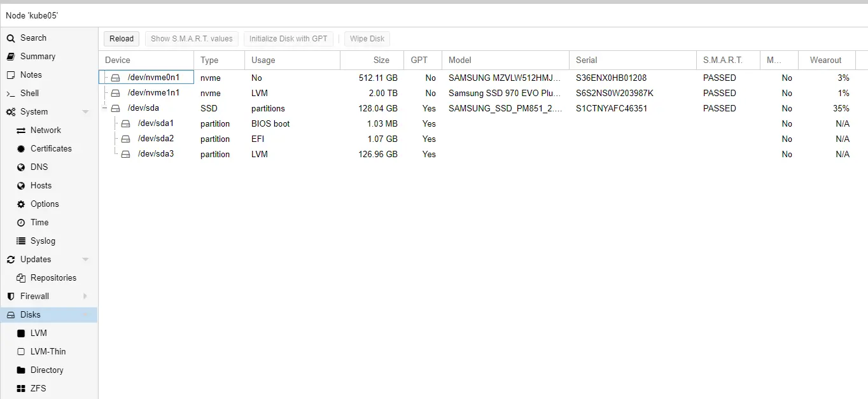
Task: Collapse the System section arrow
Action: [85, 112]
